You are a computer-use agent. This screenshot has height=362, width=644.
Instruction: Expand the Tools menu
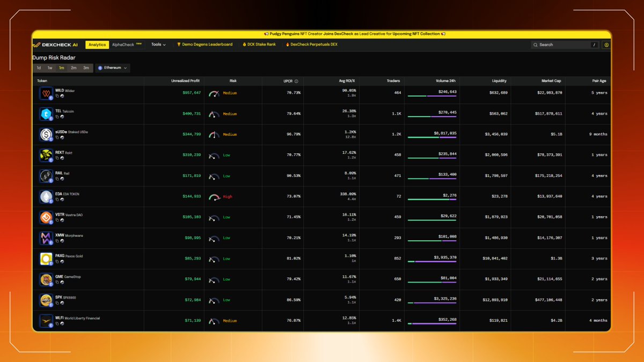[158, 45]
